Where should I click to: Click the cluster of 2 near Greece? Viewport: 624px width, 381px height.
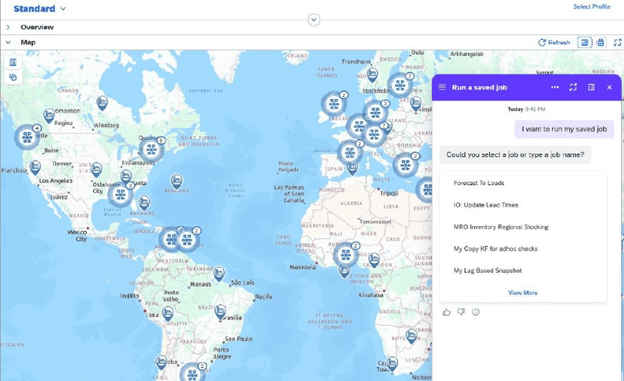coord(405,164)
